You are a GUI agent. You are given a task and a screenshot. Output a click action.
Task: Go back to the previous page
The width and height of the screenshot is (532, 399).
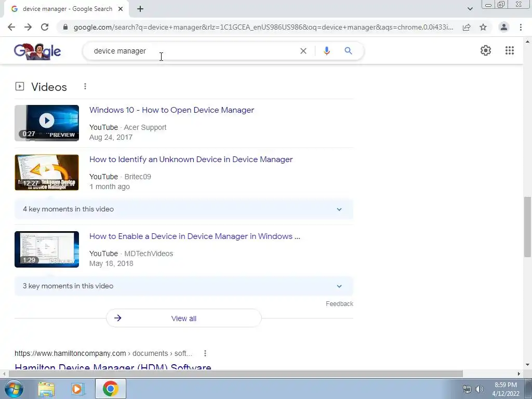pos(11,27)
